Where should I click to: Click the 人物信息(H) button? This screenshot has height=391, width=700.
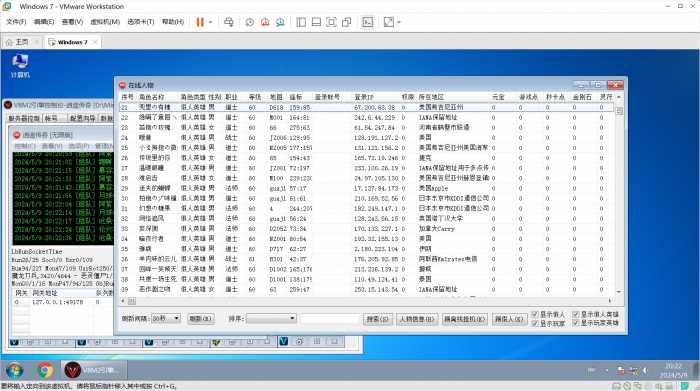tap(417, 319)
